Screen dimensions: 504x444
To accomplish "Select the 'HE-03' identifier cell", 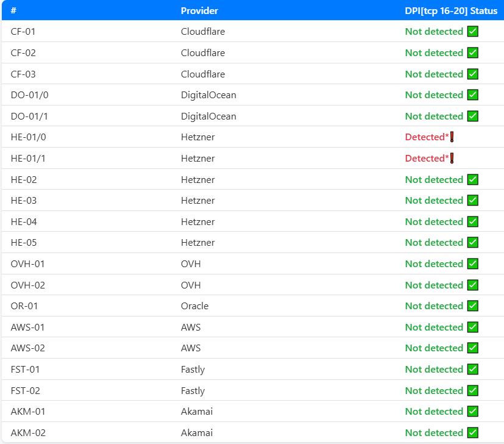I will [24, 201].
